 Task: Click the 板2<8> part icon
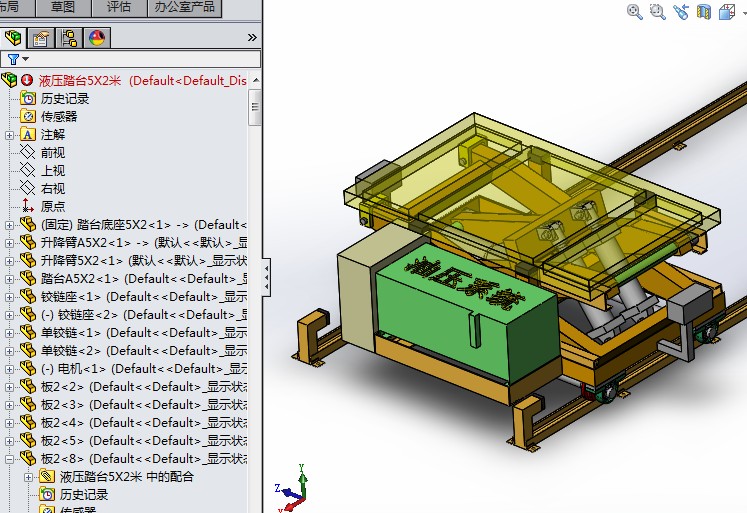click(28, 458)
